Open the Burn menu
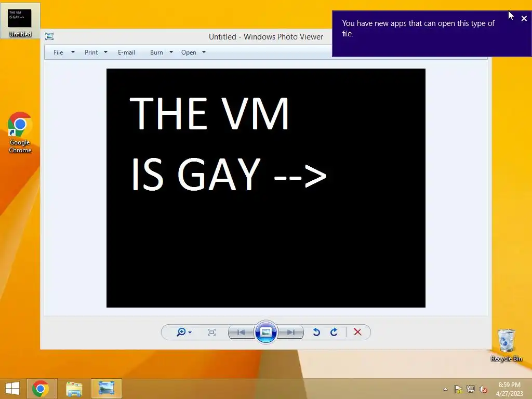The width and height of the screenshot is (532, 399). click(x=156, y=52)
